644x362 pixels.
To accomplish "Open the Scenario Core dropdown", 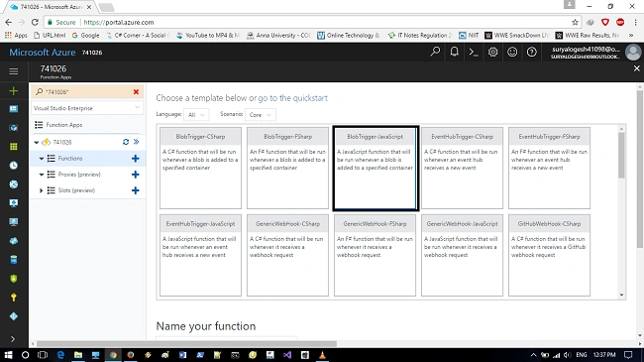I will [x=261, y=115].
